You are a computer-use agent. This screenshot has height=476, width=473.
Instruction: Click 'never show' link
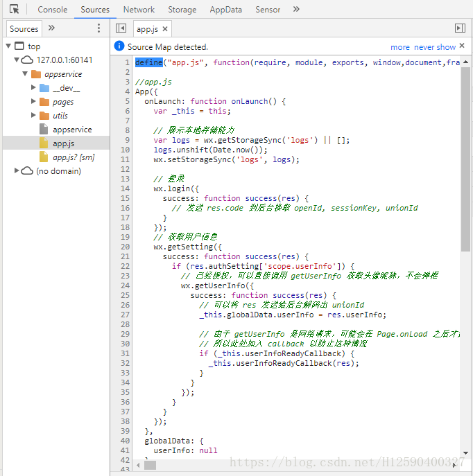point(435,47)
